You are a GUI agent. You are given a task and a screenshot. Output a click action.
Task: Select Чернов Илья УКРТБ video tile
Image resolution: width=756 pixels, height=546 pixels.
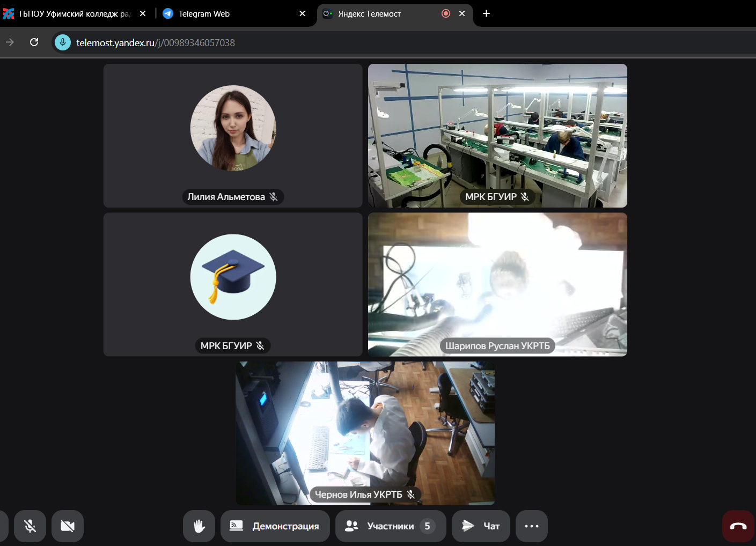365,433
